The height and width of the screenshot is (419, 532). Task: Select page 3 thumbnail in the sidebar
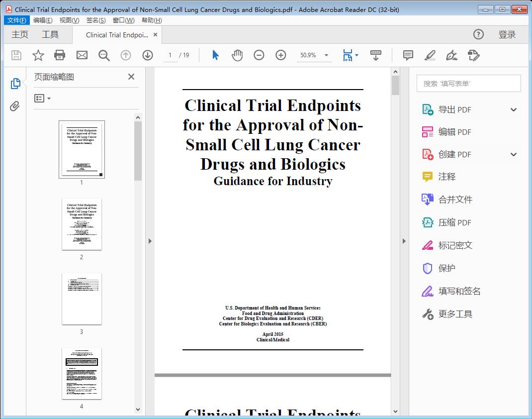(82, 298)
